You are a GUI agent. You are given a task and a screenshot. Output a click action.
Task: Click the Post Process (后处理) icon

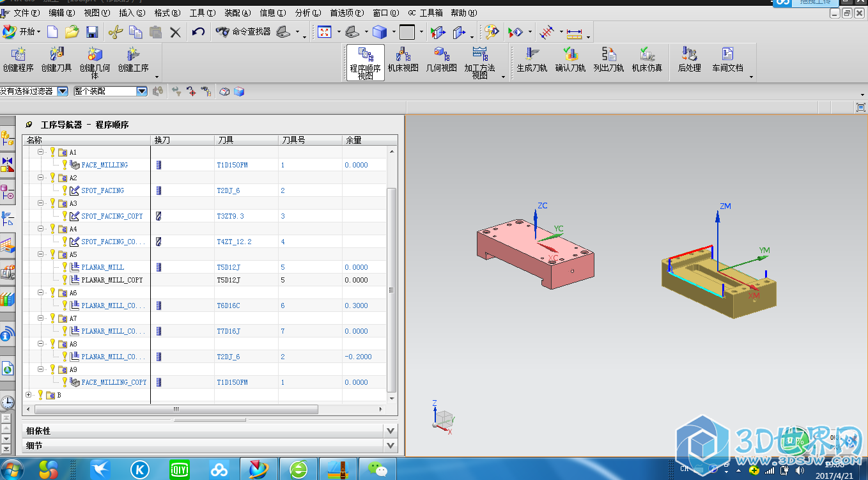point(689,60)
